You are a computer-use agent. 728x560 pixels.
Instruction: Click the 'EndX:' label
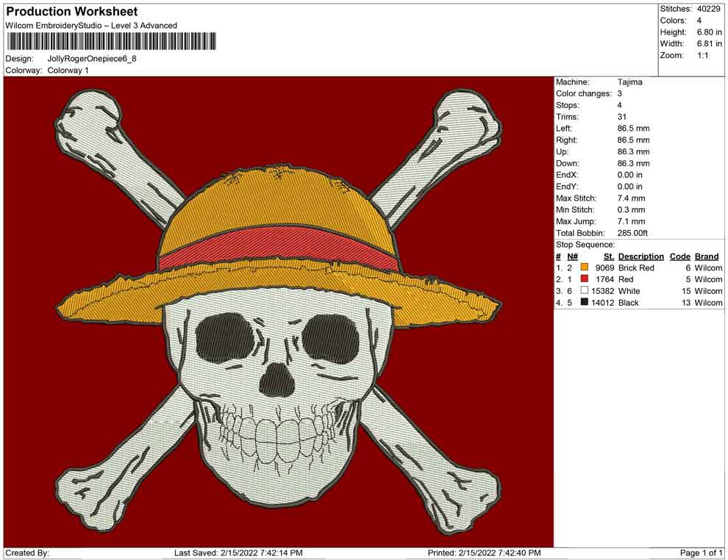coord(567,175)
